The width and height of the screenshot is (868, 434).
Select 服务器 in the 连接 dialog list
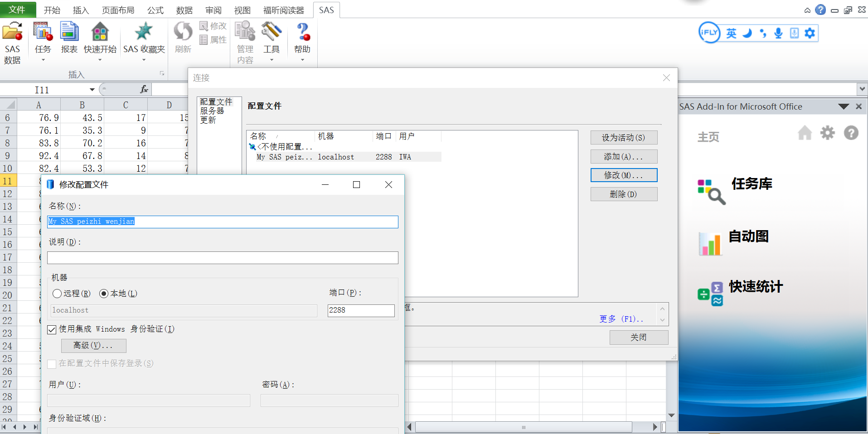pos(212,111)
